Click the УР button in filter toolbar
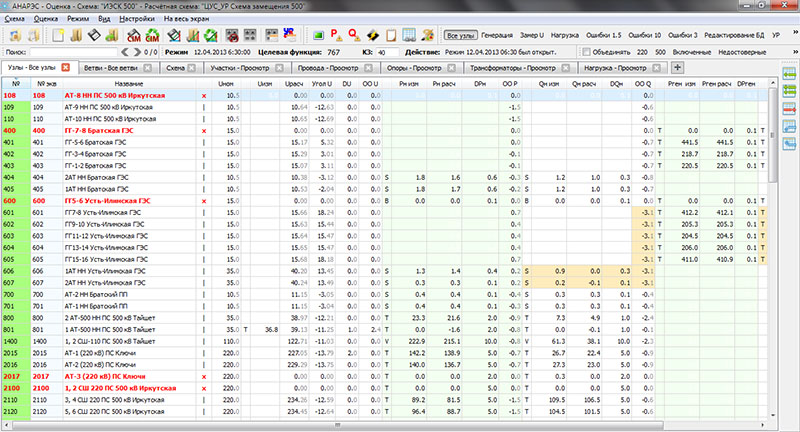 tap(776, 35)
